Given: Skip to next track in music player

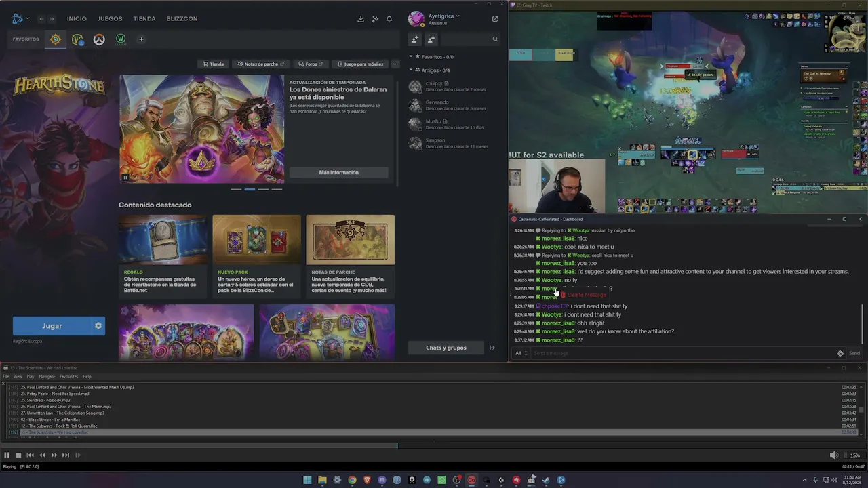Looking at the screenshot, I should tap(66, 455).
